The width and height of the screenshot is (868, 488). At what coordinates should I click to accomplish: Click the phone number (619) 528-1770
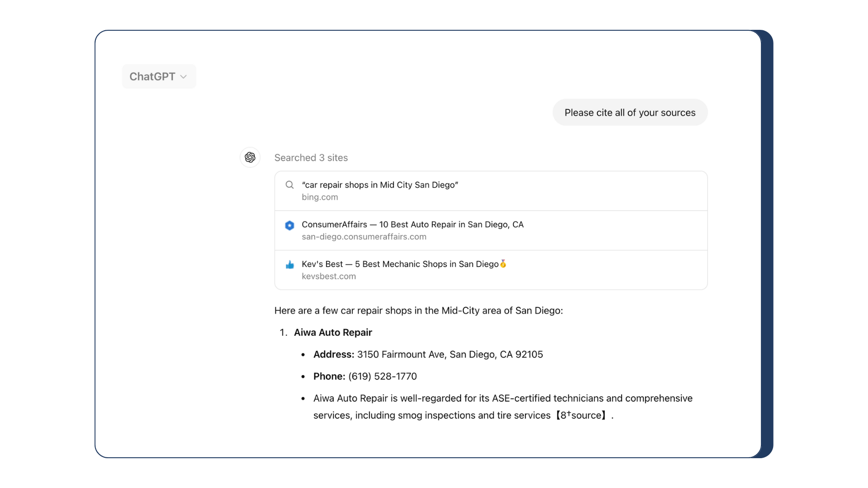tap(382, 376)
